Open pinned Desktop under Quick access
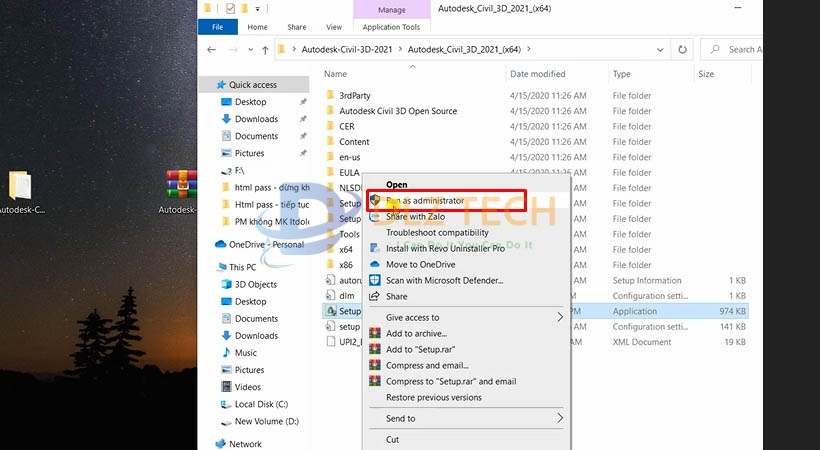820x450 pixels. (x=250, y=102)
